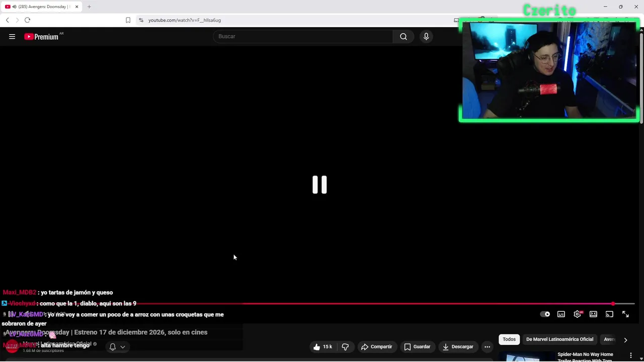Open a new browser tab
This screenshot has height=362, width=644.
(89, 7)
